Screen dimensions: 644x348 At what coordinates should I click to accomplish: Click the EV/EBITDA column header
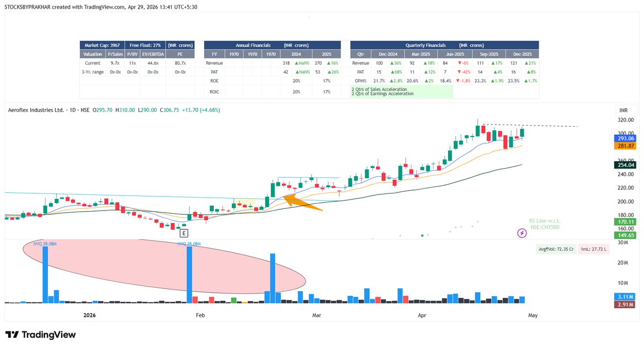click(x=153, y=54)
